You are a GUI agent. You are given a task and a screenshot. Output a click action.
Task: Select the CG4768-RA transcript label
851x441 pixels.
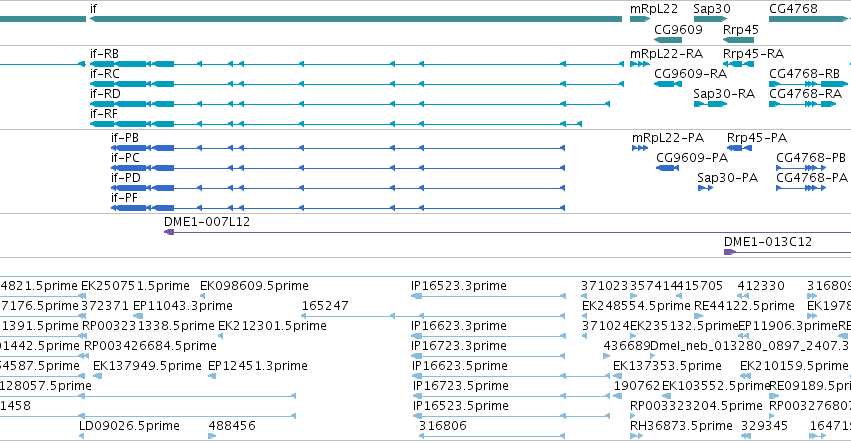[x=805, y=94]
